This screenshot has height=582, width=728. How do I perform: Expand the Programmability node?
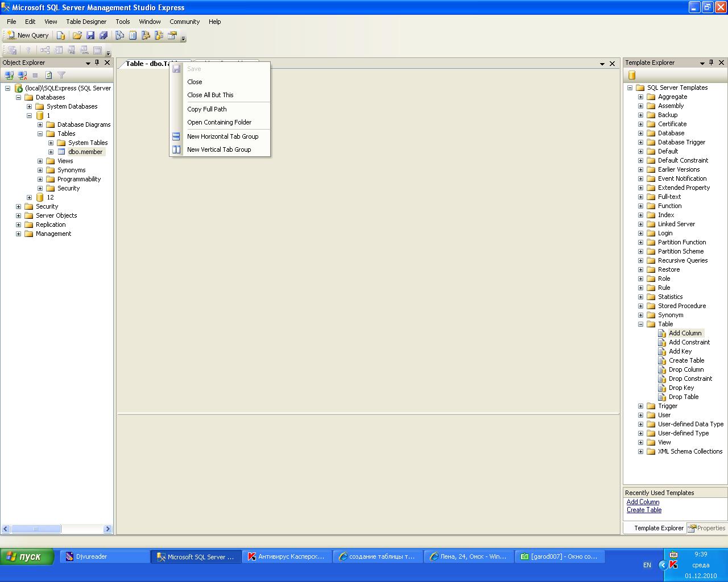coord(40,179)
